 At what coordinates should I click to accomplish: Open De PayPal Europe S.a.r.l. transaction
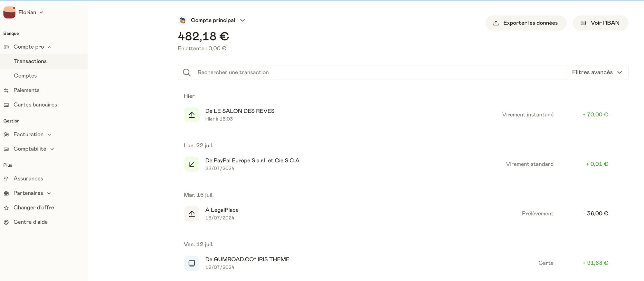click(x=252, y=160)
